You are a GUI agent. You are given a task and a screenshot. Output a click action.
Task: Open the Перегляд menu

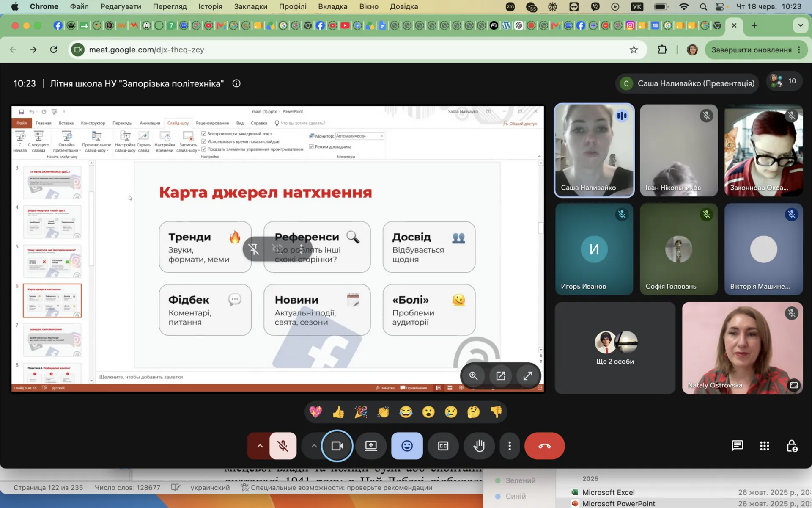tap(170, 6)
